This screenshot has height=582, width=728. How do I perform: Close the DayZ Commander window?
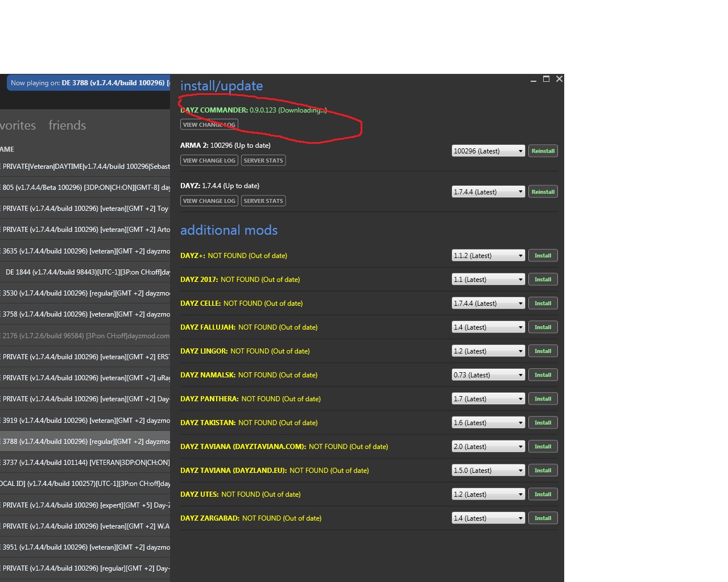(x=559, y=79)
